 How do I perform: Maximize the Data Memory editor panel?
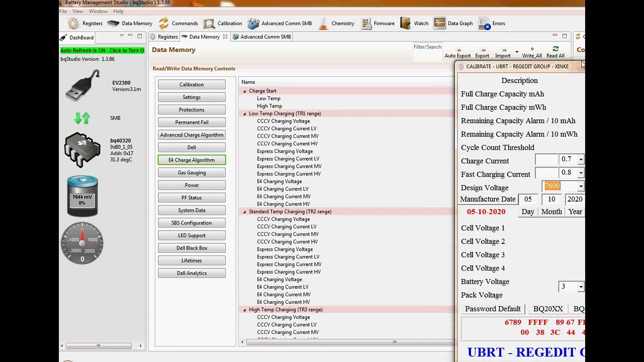point(565,36)
